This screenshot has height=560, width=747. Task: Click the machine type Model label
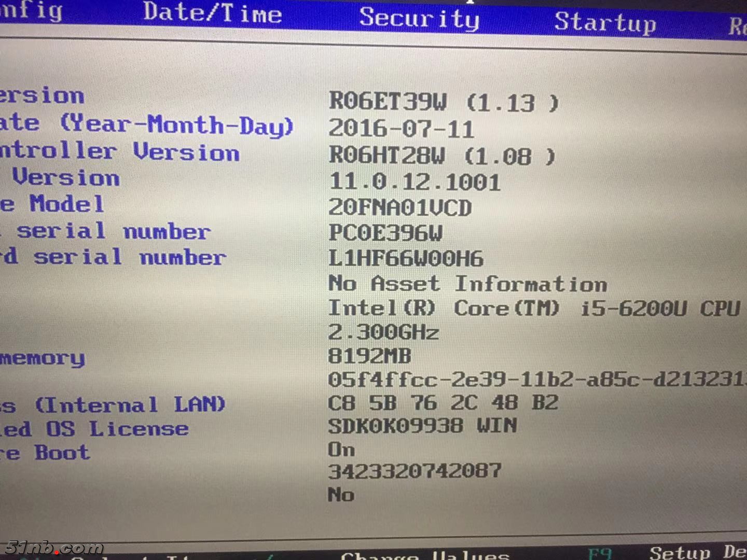52,204
